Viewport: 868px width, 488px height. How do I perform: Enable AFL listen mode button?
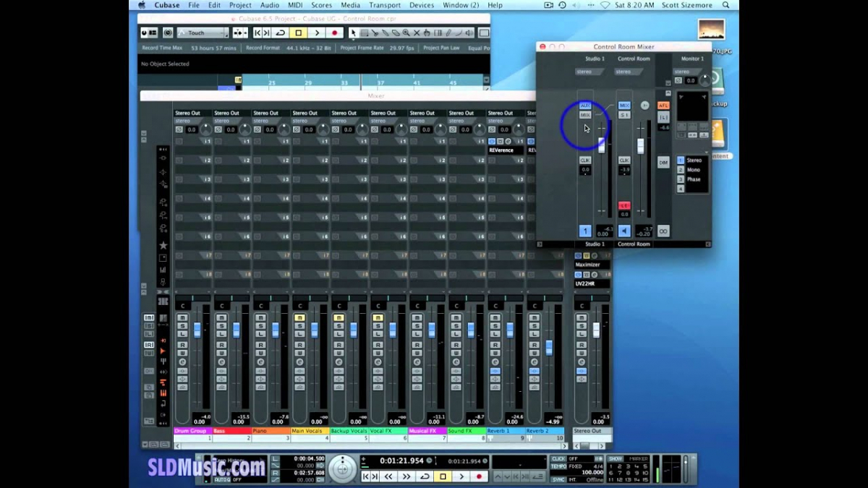coord(663,106)
